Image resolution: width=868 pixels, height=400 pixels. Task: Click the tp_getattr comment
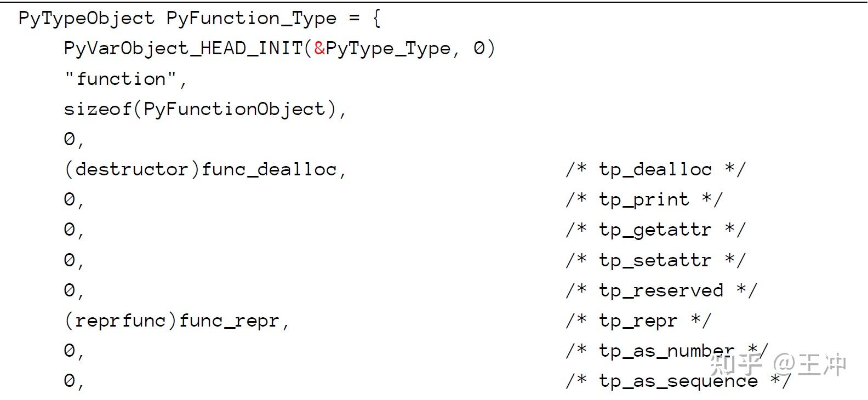point(655,230)
